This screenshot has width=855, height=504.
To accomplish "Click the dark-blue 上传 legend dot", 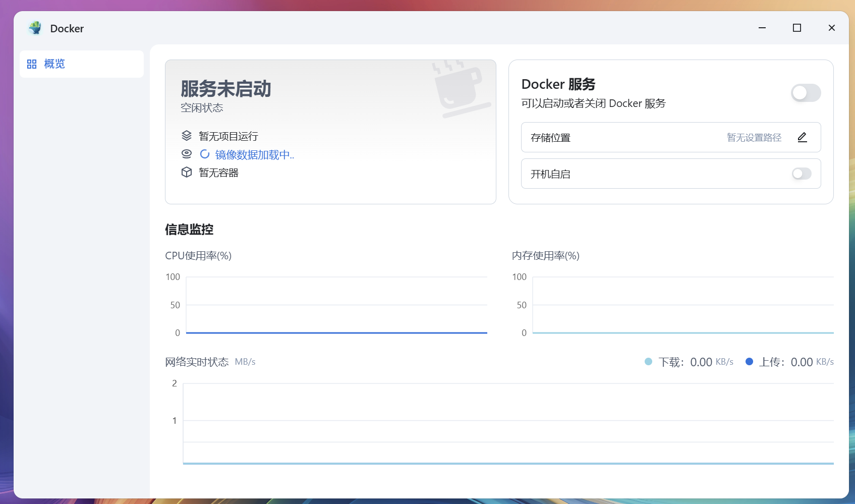I will (749, 362).
